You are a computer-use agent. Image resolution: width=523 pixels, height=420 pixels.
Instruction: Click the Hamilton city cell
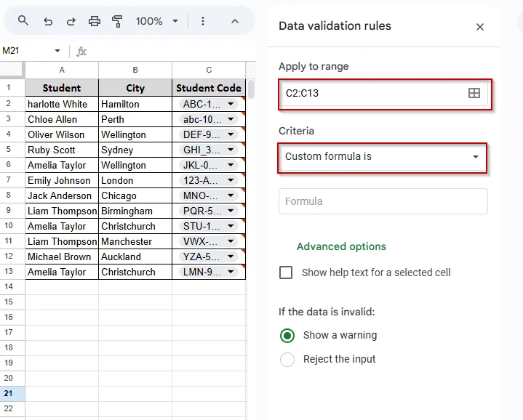coord(135,104)
